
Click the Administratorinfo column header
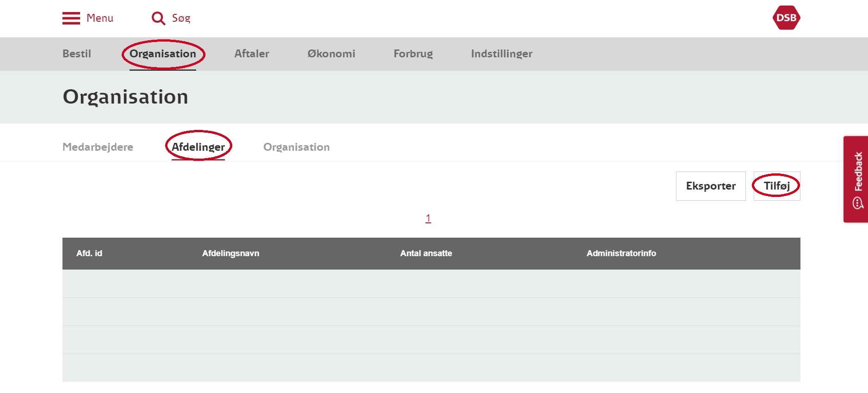621,253
